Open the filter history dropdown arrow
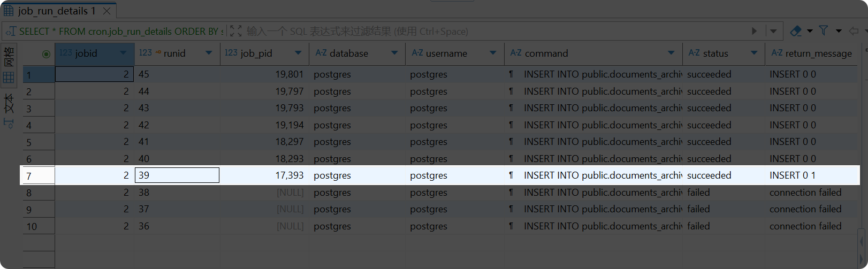The height and width of the screenshot is (269, 868). 773,31
